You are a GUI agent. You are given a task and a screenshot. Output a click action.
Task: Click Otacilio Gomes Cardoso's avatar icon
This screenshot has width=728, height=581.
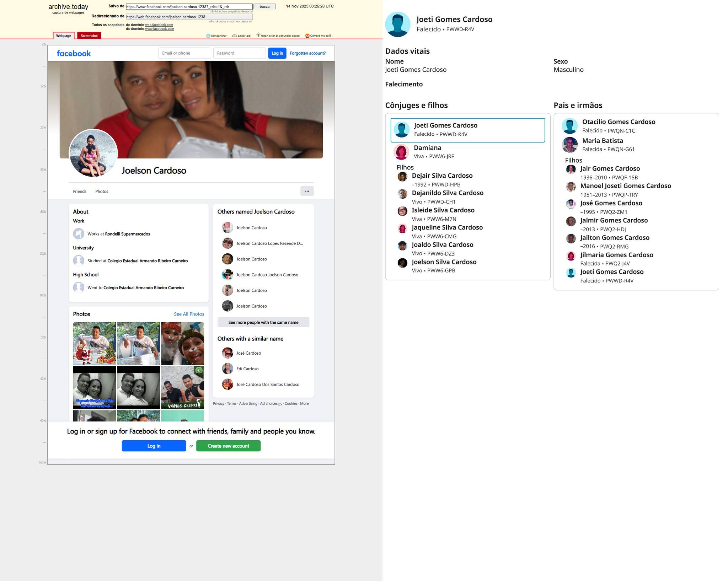pos(569,126)
